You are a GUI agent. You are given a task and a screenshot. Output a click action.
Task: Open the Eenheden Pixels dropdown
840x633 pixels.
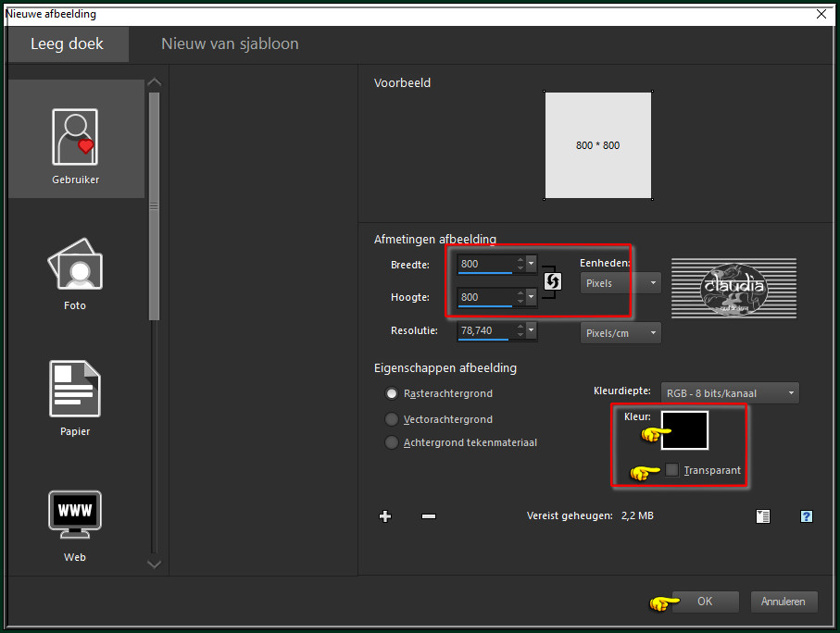(x=621, y=283)
